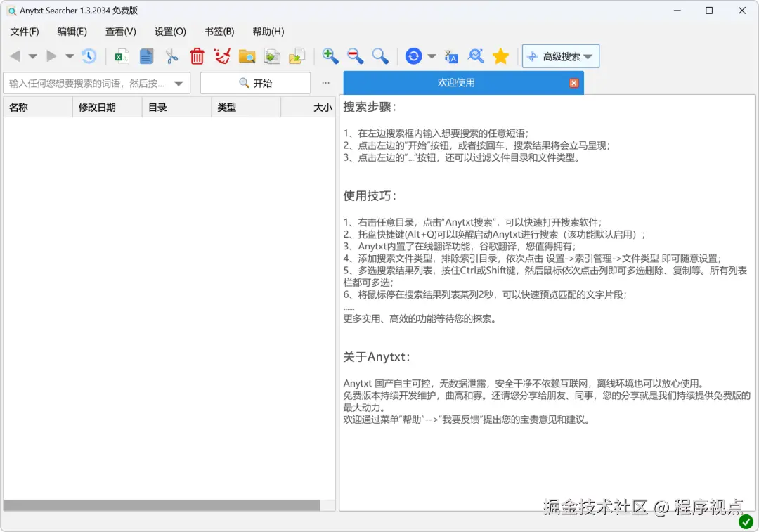
Task: Open the 设置(O) menu
Action: pos(170,32)
